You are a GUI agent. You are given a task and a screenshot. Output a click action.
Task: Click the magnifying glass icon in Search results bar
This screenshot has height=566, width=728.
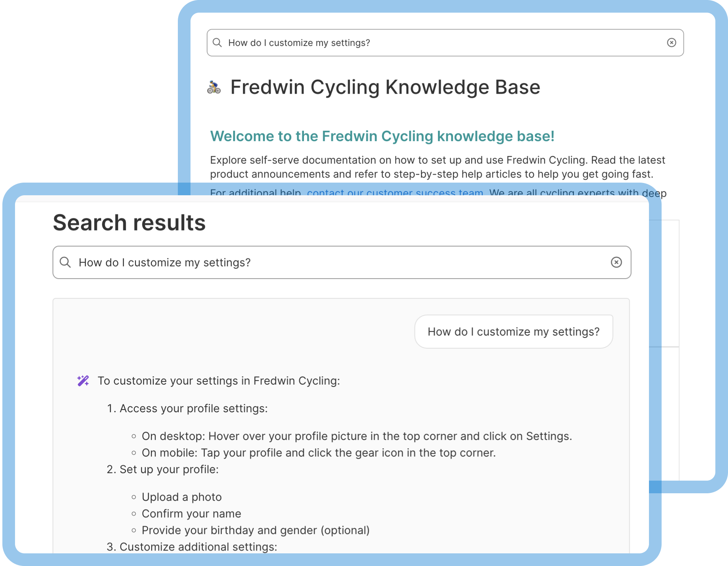pos(66,262)
